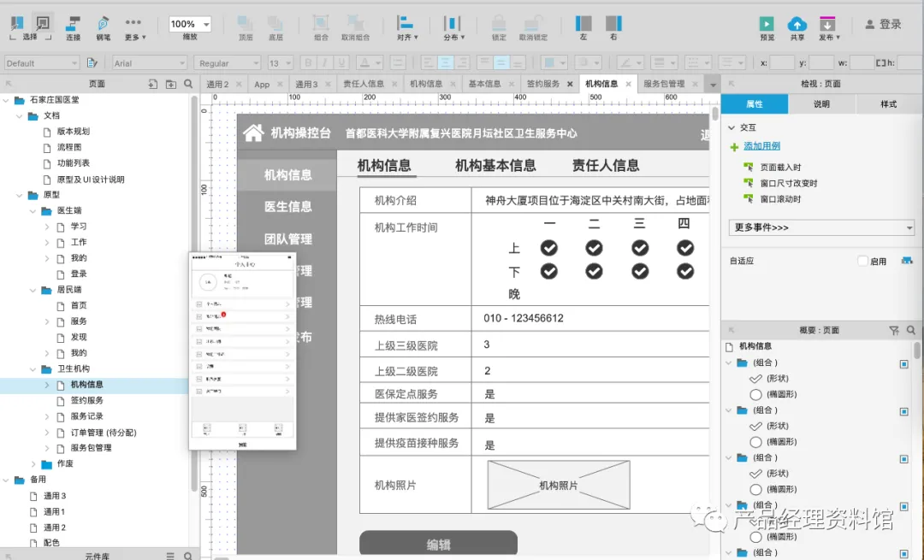Click the add folder icon in 页面 panel

point(171,84)
